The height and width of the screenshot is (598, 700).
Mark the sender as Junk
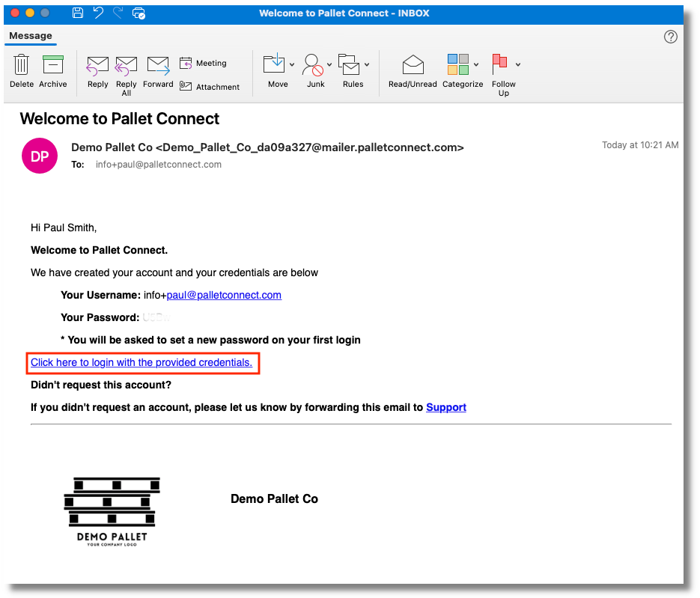coord(312,65)
